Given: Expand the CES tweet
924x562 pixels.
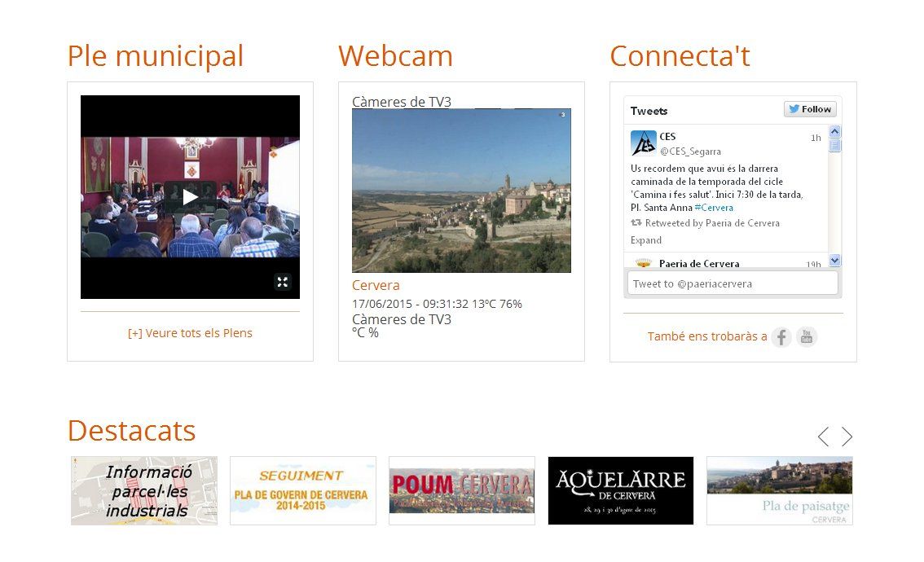Looking at the screenshot, I should click(x=646, y=240).
